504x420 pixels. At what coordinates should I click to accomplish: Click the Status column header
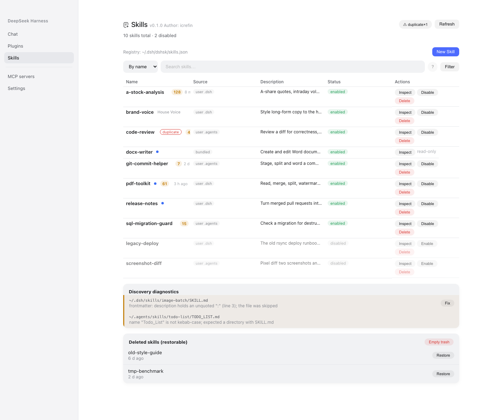point(334,82)
